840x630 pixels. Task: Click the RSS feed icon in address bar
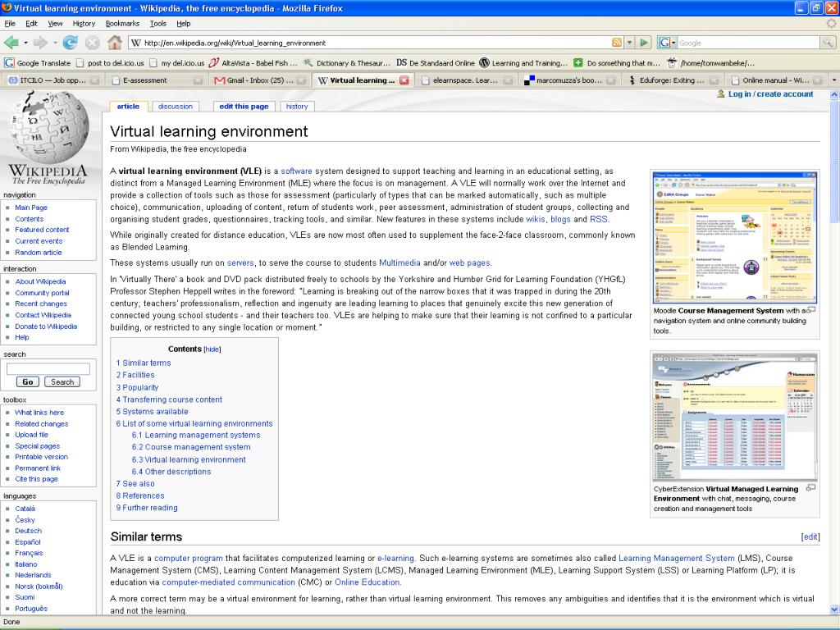point(617,43)
